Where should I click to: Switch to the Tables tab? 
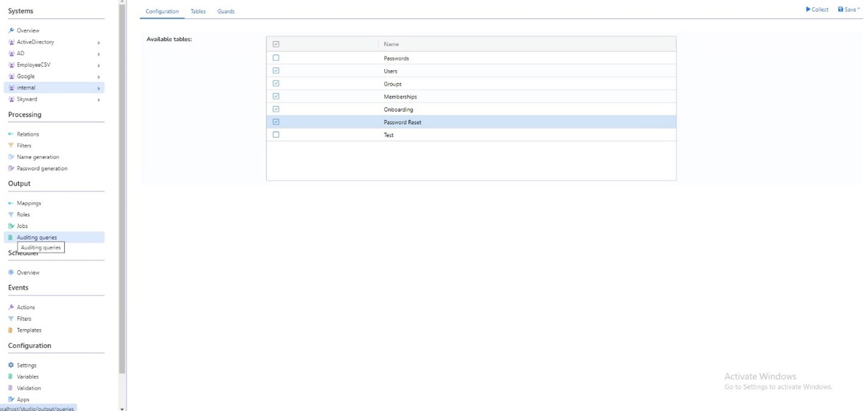(x=198, y=11)
